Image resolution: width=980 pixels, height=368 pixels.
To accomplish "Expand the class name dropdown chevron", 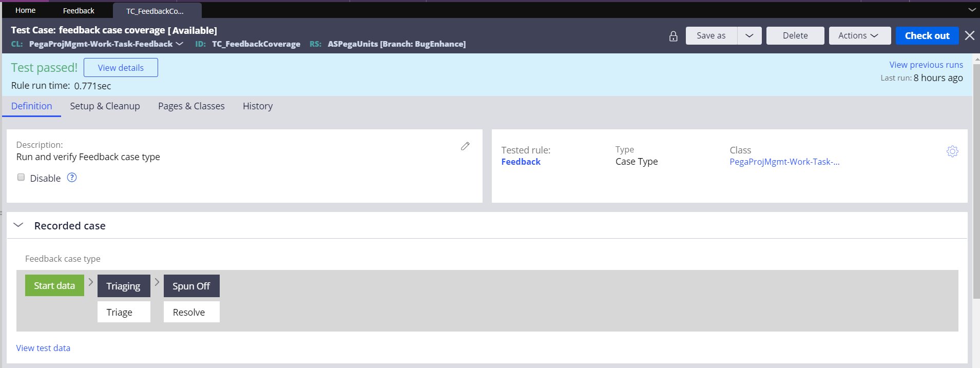I will tap(180, 44).
